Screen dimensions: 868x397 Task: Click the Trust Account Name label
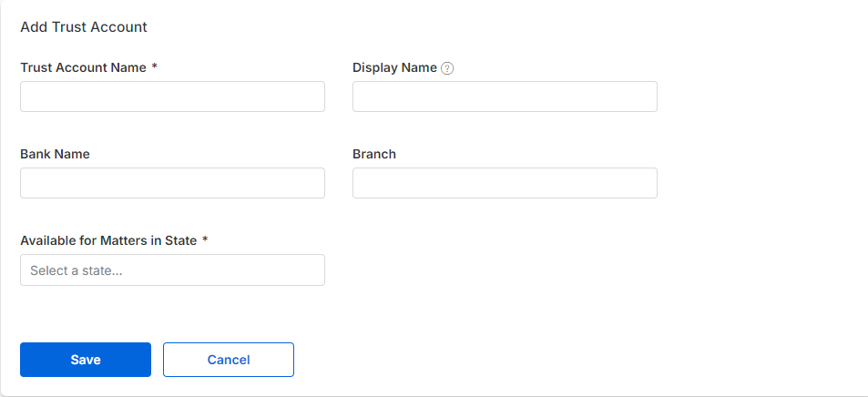coord(84,67)
